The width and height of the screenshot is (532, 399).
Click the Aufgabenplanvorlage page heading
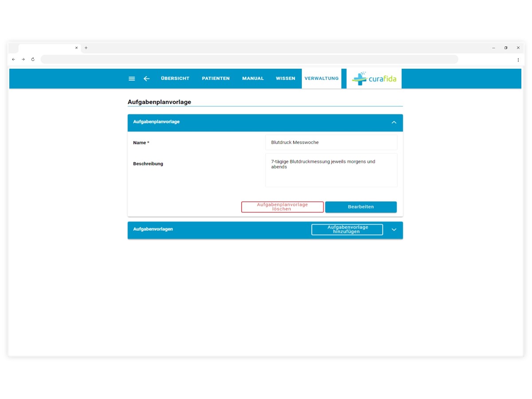(x=159, y=102)
